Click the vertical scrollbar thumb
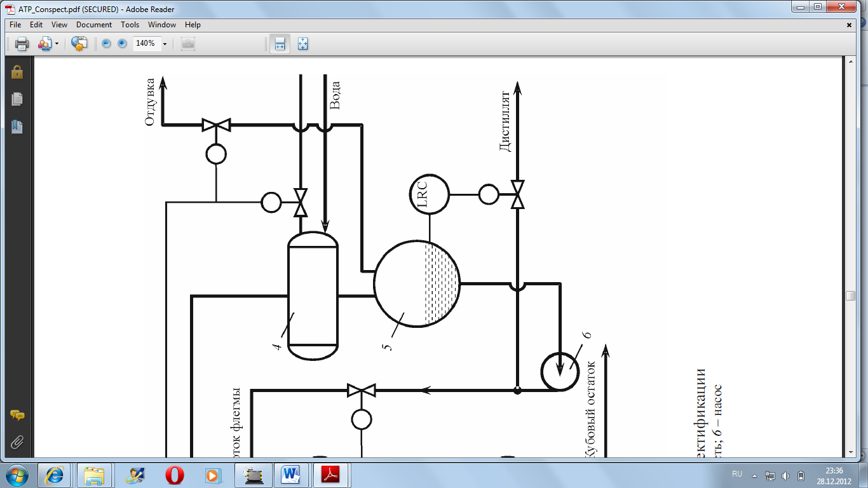This screenshot has height=488, width=868. coord(851,295)
